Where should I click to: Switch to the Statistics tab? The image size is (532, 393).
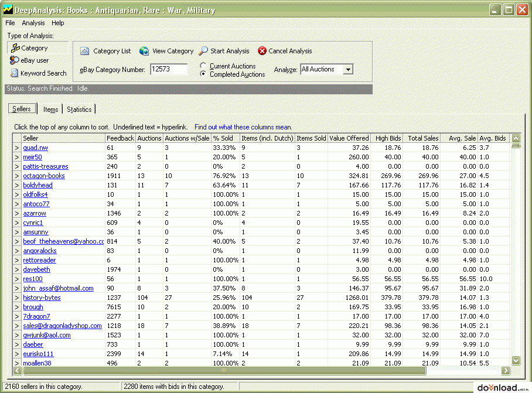tap(79, 109)
